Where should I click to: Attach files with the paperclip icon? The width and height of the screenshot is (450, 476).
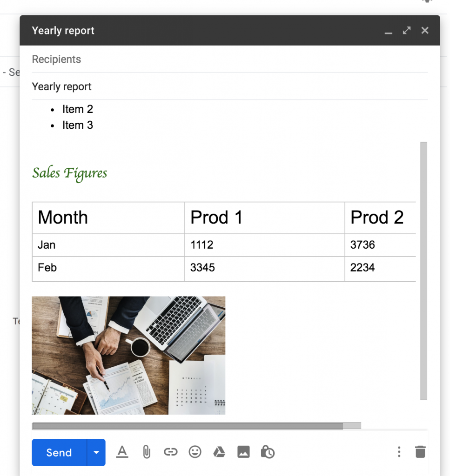pyautogui.click(x=147, y=452)
